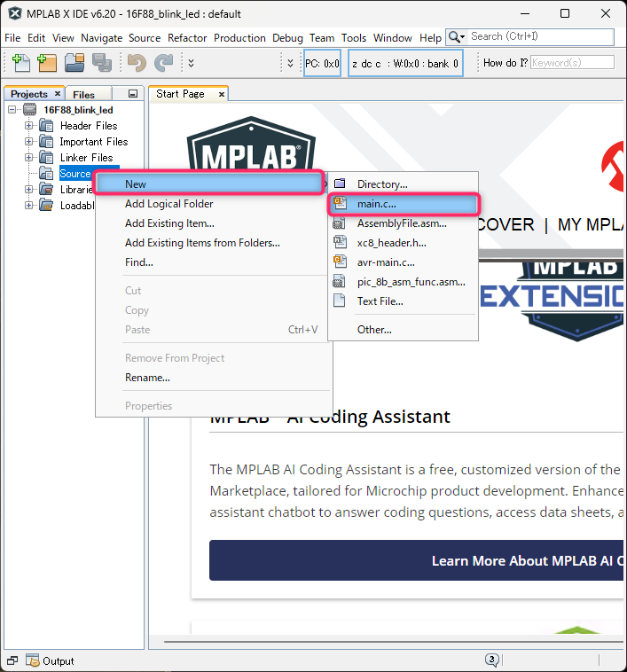The width and height of the screenshot is (627, 672).
Task: Click the MY MPLAB link on Start Page
Action: tap(591, 224)
